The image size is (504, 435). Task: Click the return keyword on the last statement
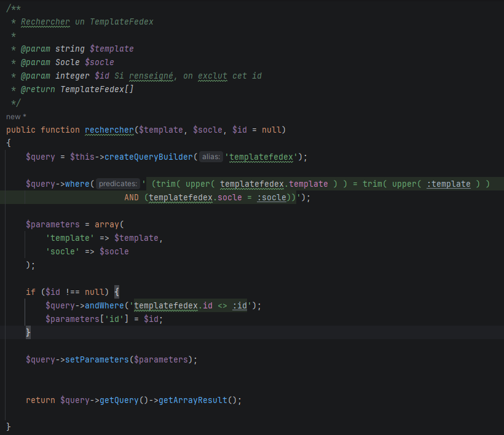point(41,400)
